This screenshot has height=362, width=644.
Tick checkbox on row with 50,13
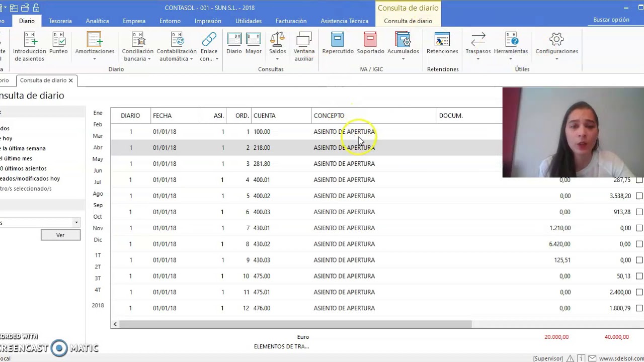tap(639, 276)
